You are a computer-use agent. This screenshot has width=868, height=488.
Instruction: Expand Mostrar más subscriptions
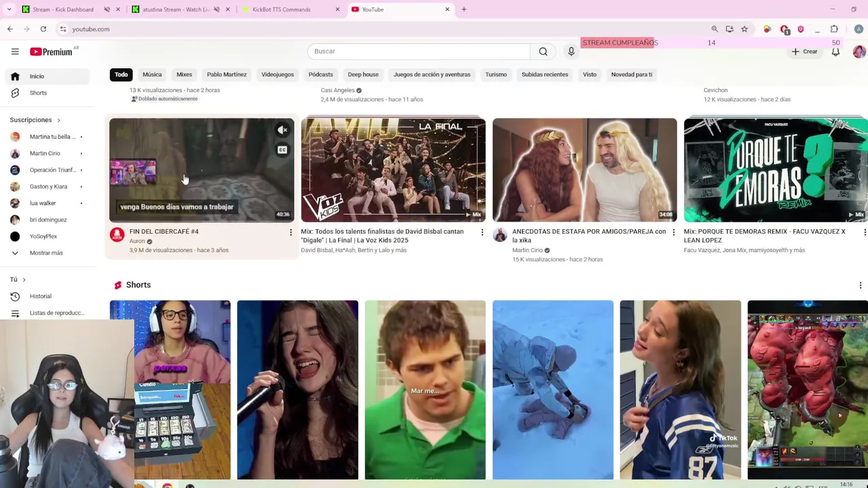[46, 253]
